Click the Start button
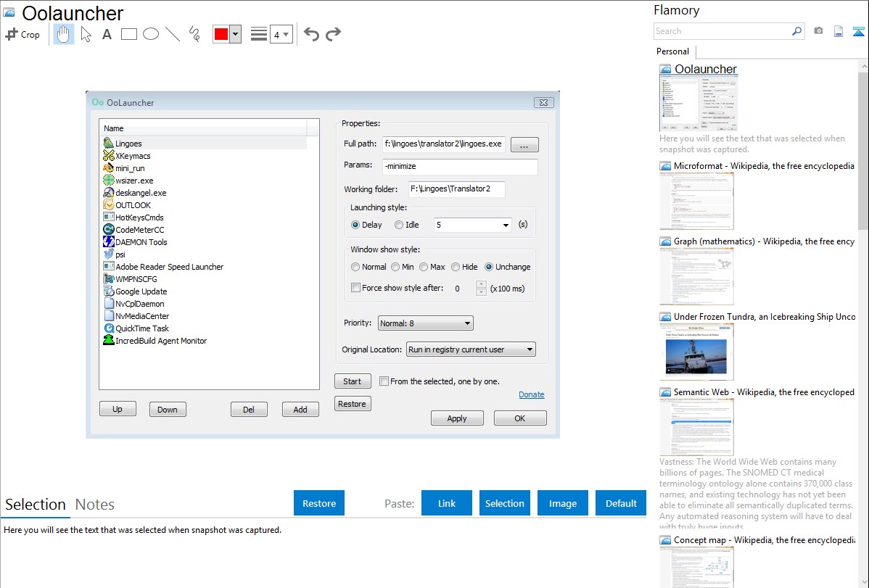 click(353, 381)
